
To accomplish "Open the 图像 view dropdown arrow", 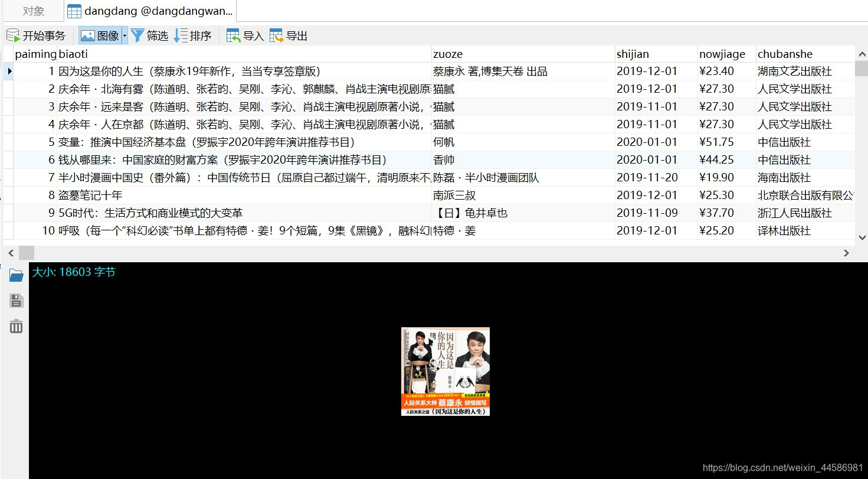I will pos(125,36).
